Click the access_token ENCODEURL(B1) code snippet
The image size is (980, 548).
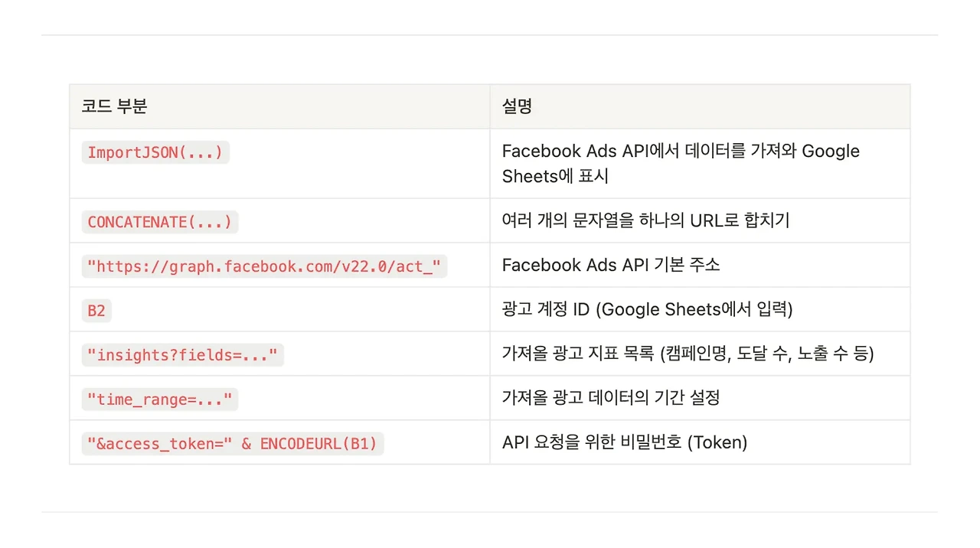click(x=233, y=443)
